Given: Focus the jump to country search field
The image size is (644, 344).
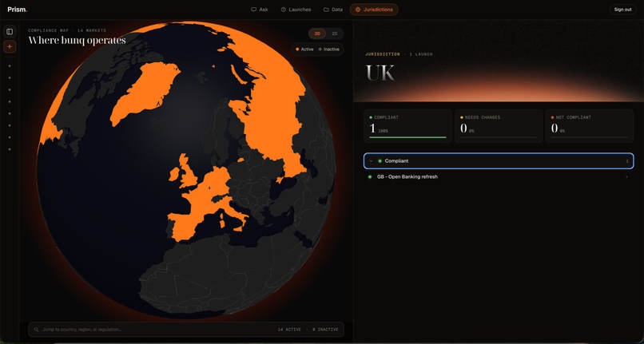Looking at the screenshot, I should (186, 329).
